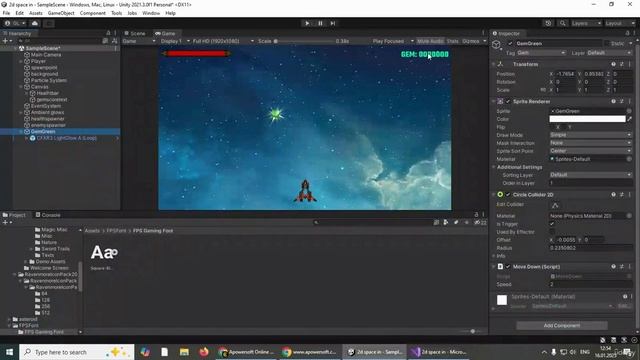Open Transform preset settings icon
Image resolution: width=640 pixels, height=360 pixels.
[622, 64]
